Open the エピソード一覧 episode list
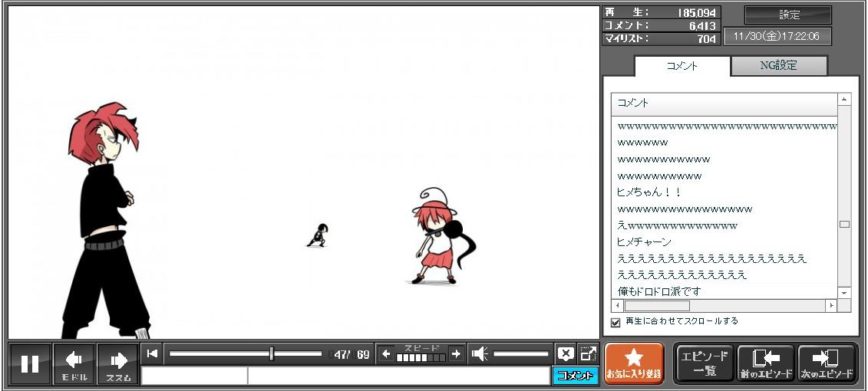868x391 pixels. pyautogui.click(x=704, y=363)
